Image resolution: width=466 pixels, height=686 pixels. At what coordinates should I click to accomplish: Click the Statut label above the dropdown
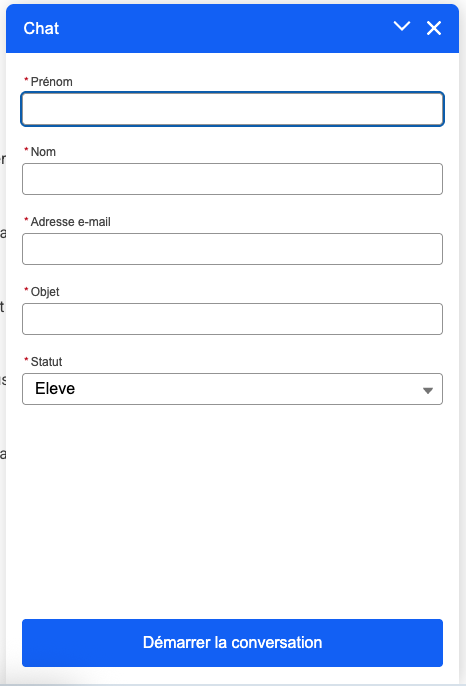tap(46, 362)
